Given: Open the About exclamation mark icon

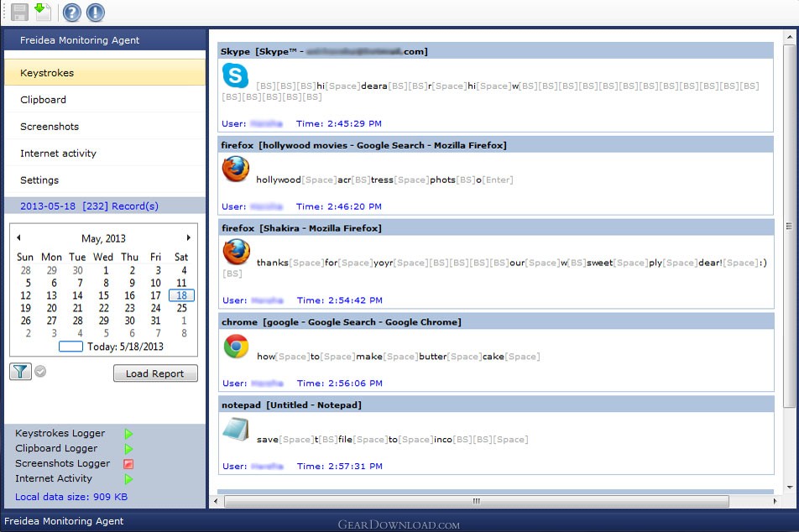Looking at the screenshot, I should pyautogui.click(x=96, y=13).
